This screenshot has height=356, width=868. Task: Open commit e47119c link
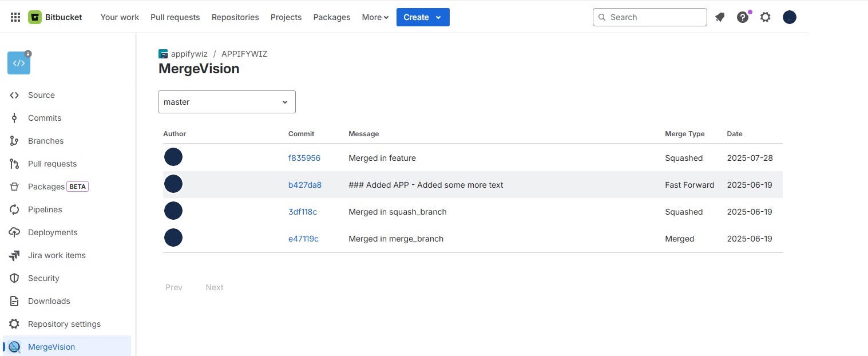pos(303,239)
